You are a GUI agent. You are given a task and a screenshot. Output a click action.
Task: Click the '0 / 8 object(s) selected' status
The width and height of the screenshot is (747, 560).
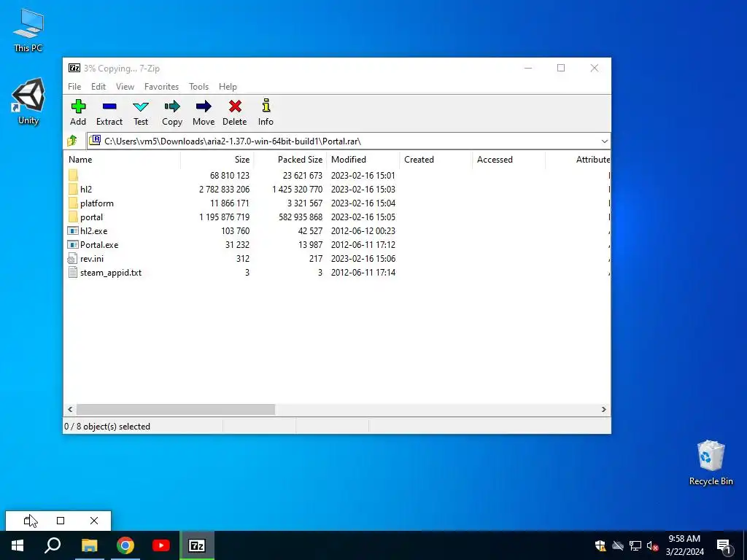click(x=107, y=426)
